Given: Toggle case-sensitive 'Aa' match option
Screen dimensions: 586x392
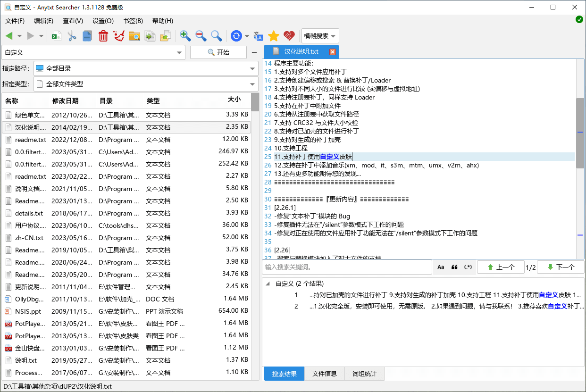Looking at the screenshot, I should tap(441, 267).
